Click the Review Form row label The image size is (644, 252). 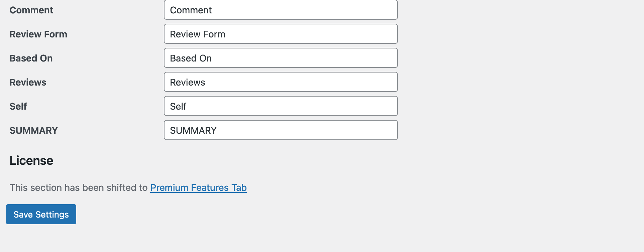click(38, 34)
